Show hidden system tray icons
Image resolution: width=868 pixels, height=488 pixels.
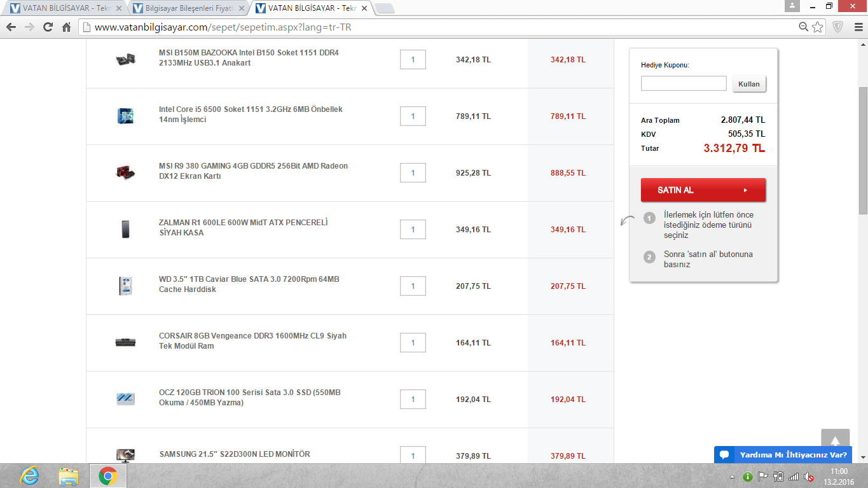(732, 477)
